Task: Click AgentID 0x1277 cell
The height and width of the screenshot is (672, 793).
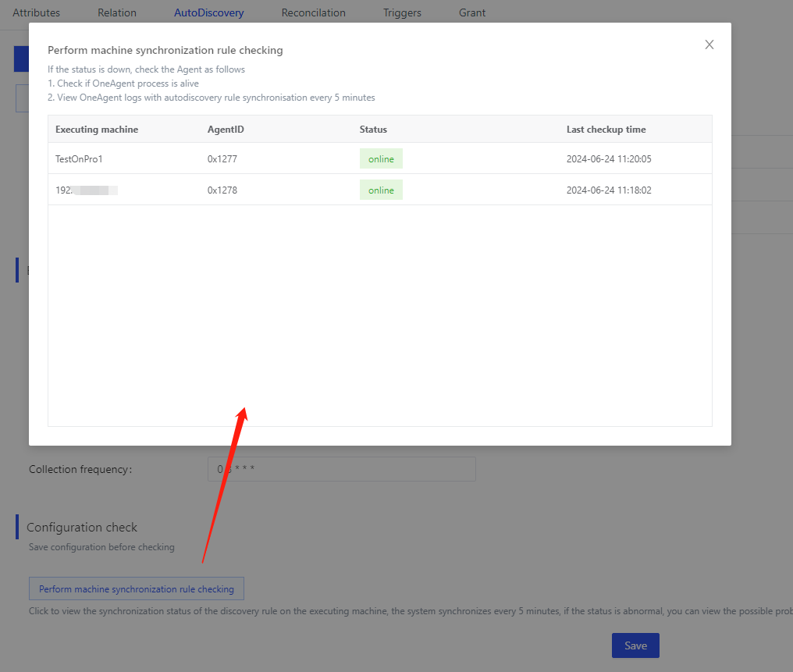Action: point(222,158)
